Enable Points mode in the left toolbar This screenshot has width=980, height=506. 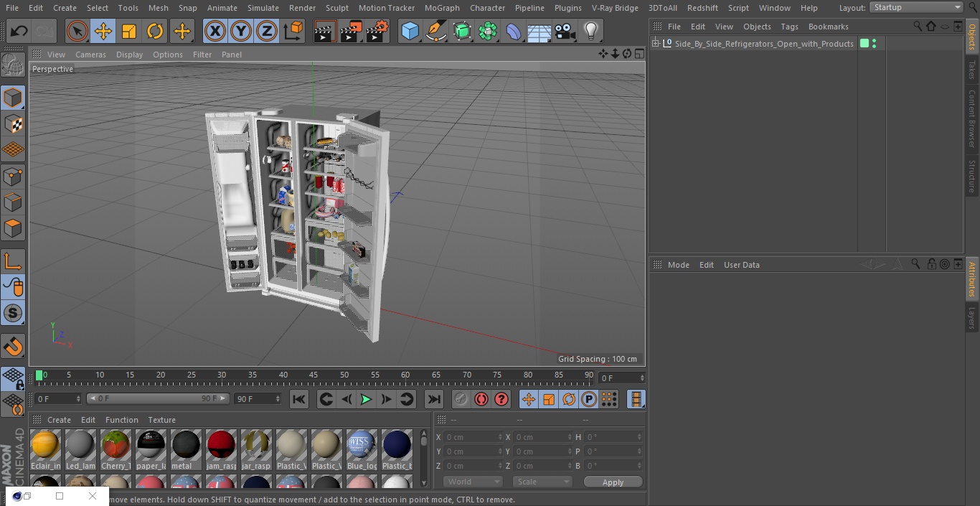click(13, 176)
